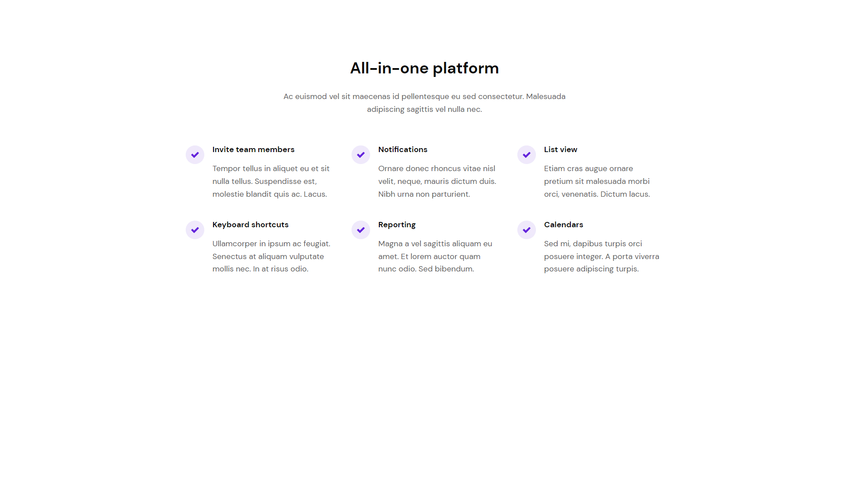Select the Reporting feature title

397,225
